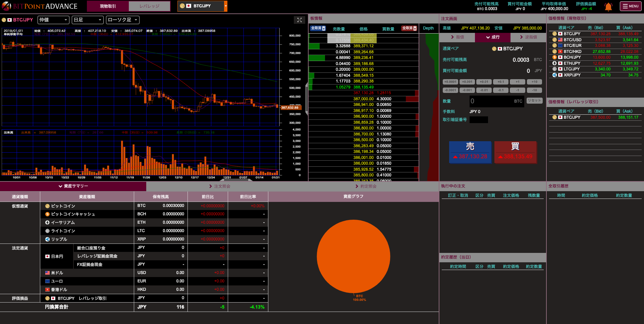Viewport: 644px width, 324px height.
Task: Open the MENU hamburger button
Action: tap(631, 6)
